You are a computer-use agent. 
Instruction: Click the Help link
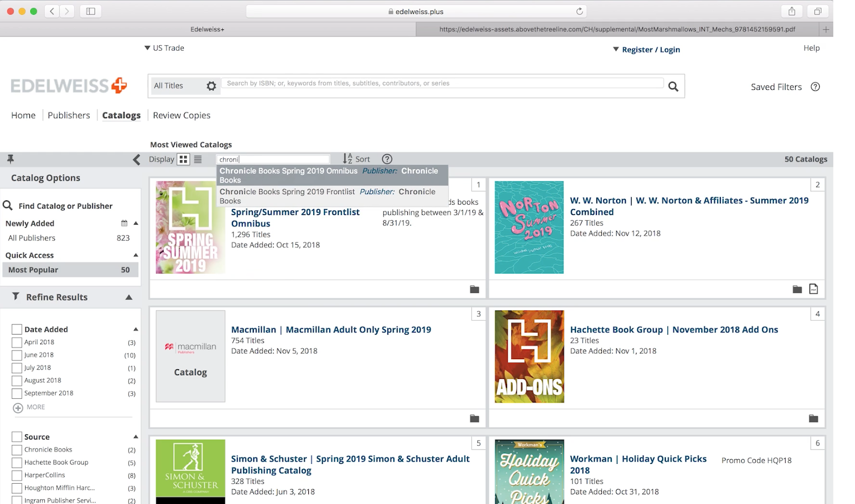coord(811,48)
